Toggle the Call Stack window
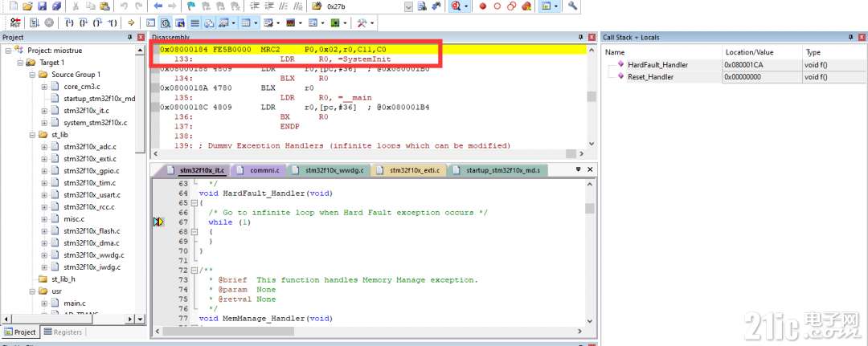 (x=209, y=23)
